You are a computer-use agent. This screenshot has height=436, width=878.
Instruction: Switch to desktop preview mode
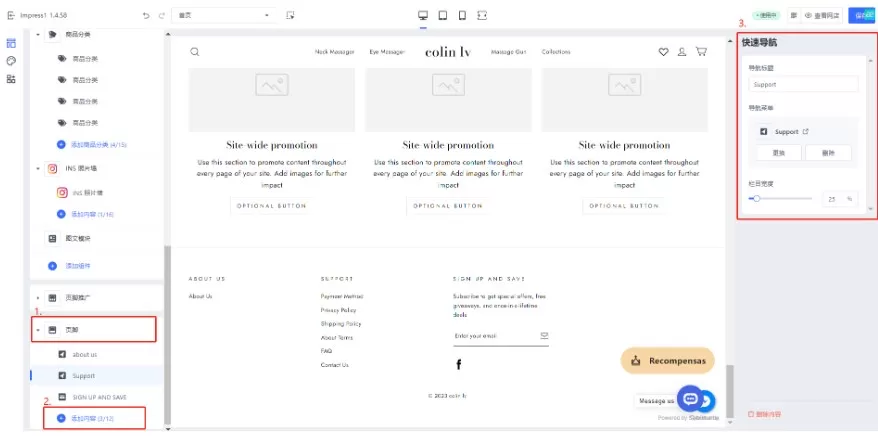[x=422, y=15]
